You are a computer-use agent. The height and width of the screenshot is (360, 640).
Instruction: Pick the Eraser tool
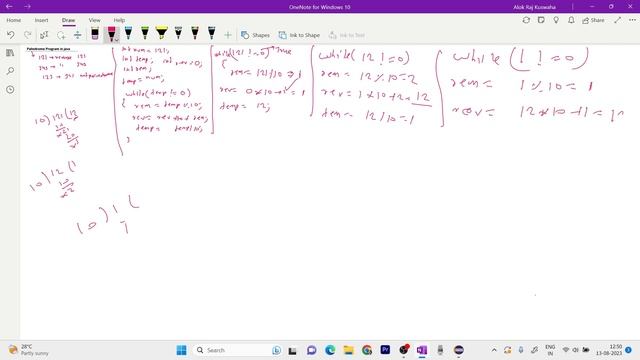[x=95, y=33]
